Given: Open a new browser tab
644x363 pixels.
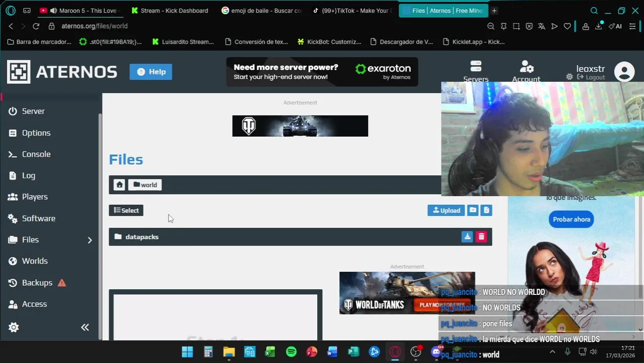Looking at the screenshot, I should pos(494,11).
